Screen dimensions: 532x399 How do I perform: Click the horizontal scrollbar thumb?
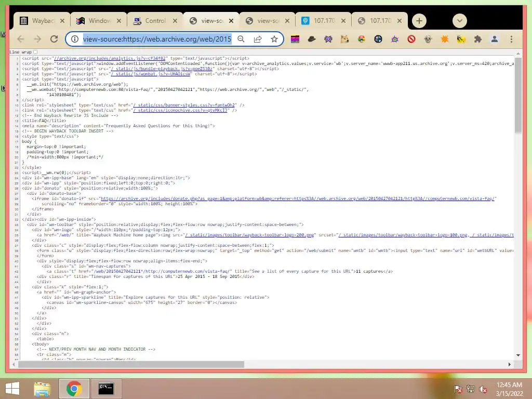[x=131, y=364]
